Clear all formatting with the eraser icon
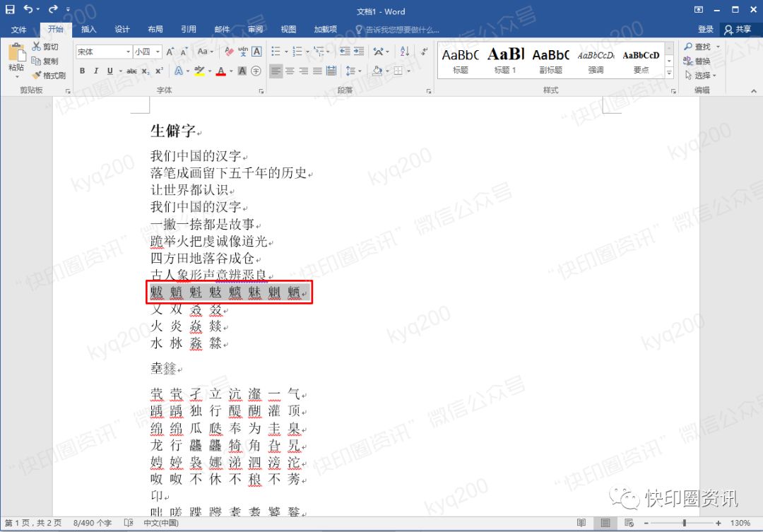The height and width of the screenshot is (532, 763). pos(229,52)
